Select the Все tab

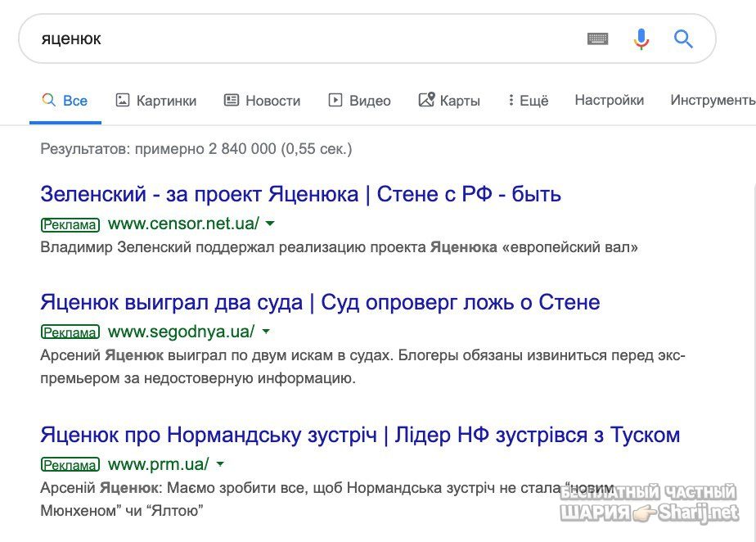point(65,101)
